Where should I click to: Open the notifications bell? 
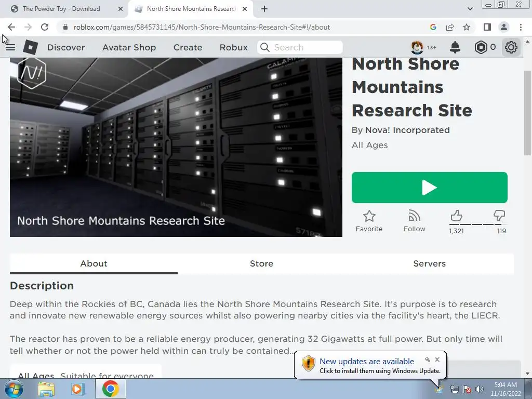click(455, 47)
